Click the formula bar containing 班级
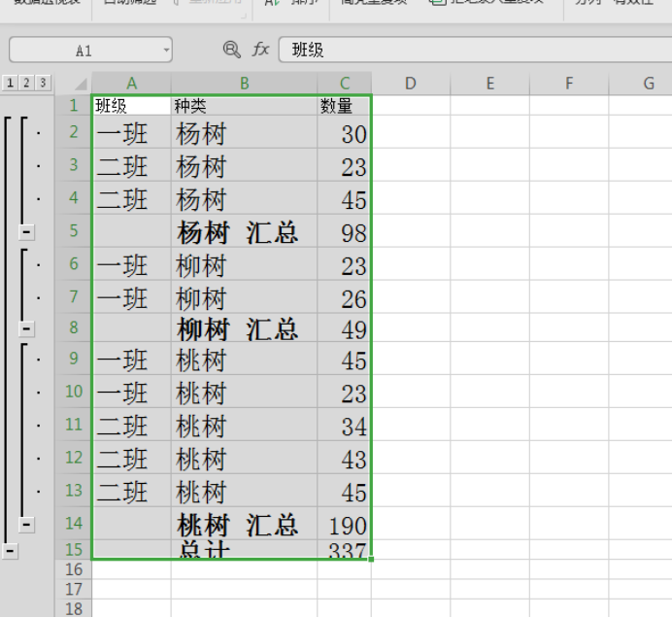The image size is (672, 618). pos(475,50)
